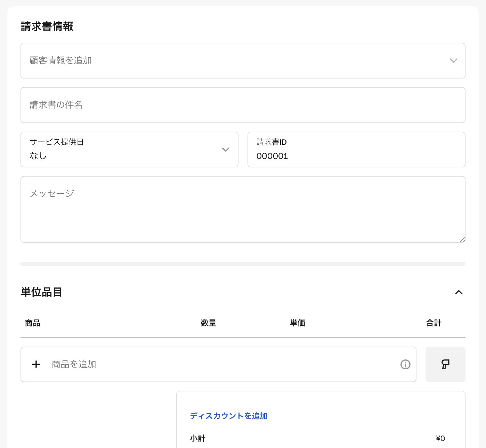Click the ディスカウントを追加 link
Image resolution: width=486 pixels, height=448 pixels.
[229, 416]
